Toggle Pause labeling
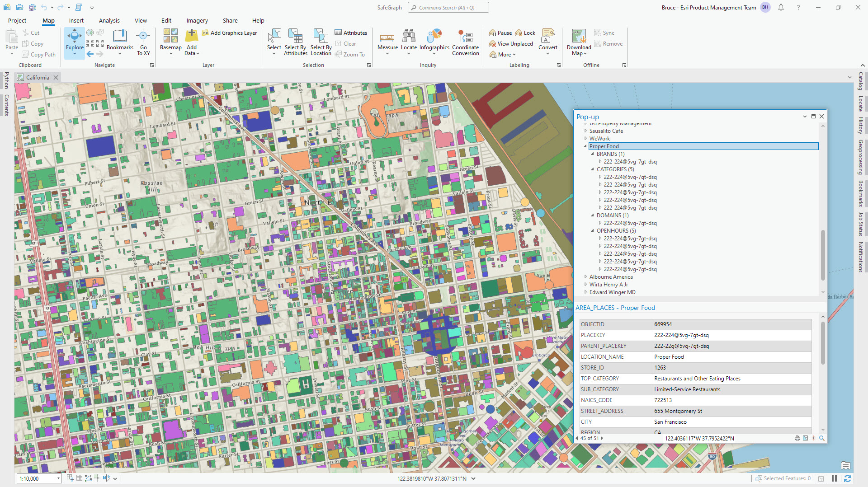This screenshot has height=487, width=868. (x=500, y=33)
